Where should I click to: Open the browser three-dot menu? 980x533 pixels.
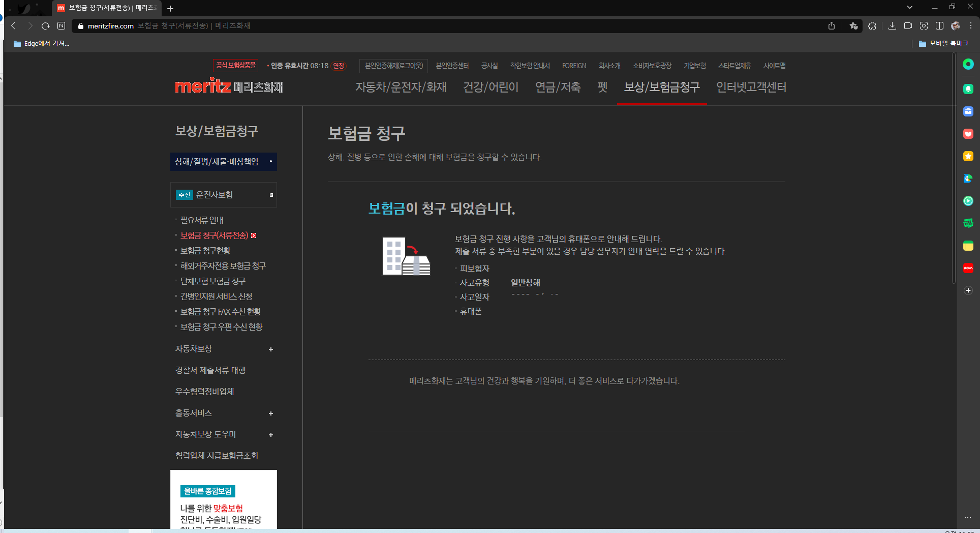click(x=970, y=26)
